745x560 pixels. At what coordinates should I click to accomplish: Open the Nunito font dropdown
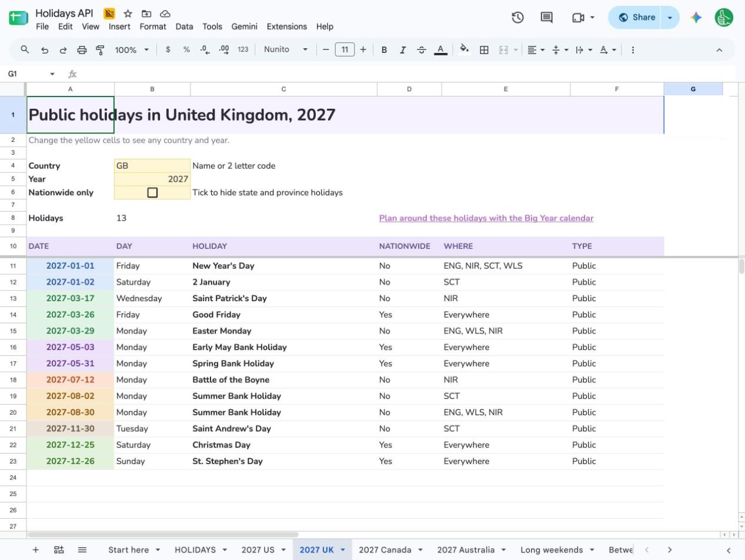click(286, 50)
